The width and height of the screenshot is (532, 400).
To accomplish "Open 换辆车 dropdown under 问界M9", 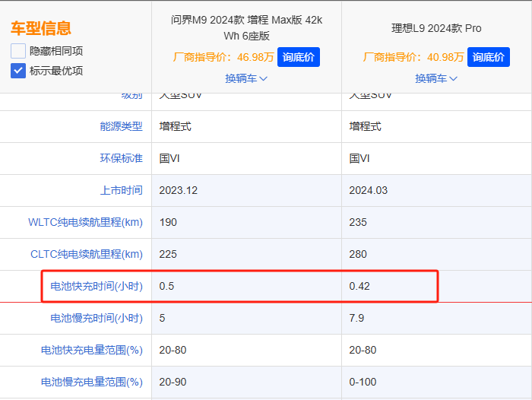I will [x=246, y=78].
